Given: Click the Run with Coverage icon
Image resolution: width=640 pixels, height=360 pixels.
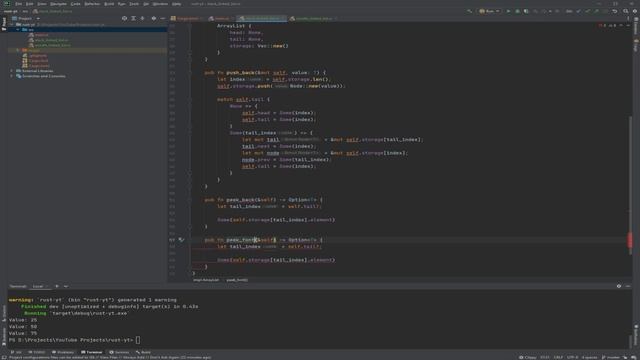Looking at the screenshot, I should 526,11.
